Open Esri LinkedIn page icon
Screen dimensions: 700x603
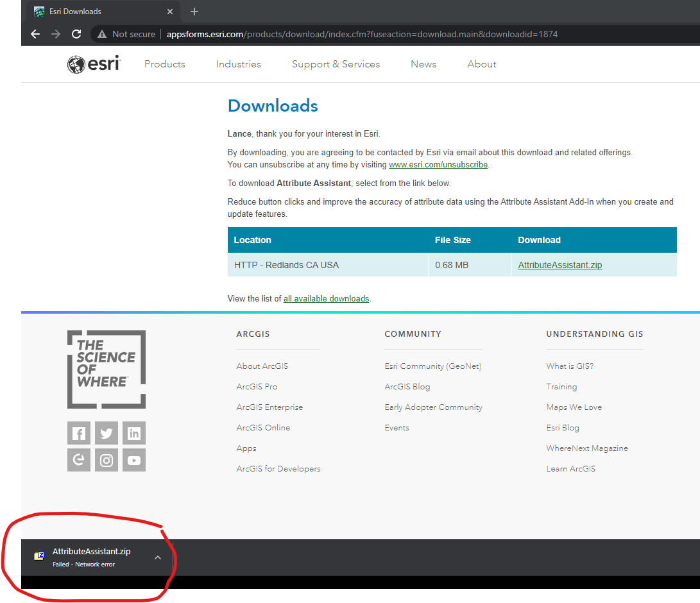point(134,433)
